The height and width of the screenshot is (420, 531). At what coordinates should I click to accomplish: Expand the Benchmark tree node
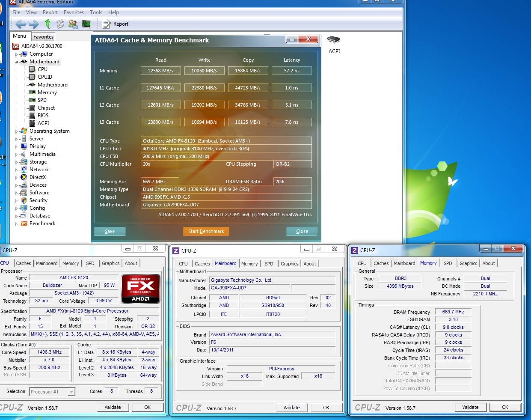pyautogui.click(x=17, y=224)
